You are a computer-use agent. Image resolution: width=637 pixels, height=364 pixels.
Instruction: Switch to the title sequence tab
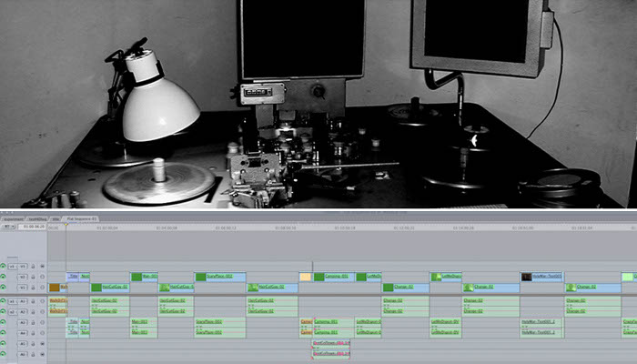point(56,219)
